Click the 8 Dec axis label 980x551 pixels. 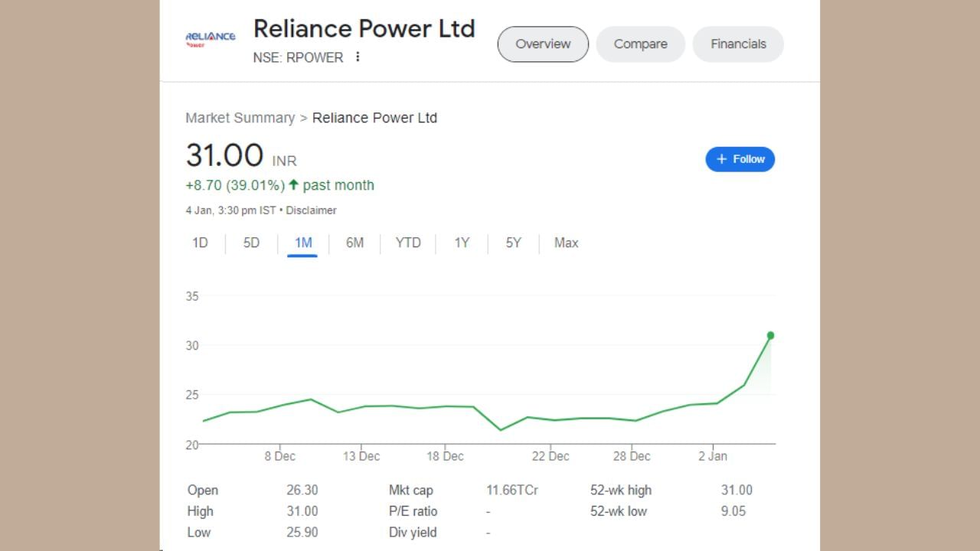tap(280, 456)
